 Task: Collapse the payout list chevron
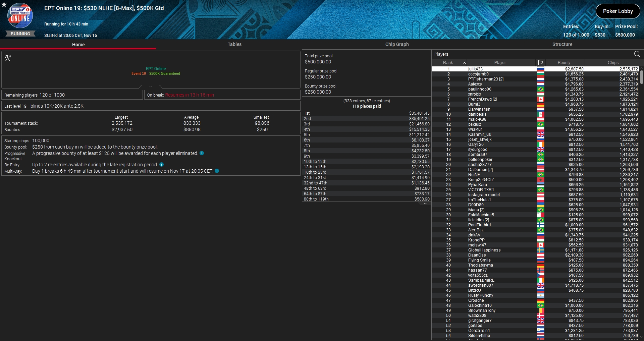(425, 204)
